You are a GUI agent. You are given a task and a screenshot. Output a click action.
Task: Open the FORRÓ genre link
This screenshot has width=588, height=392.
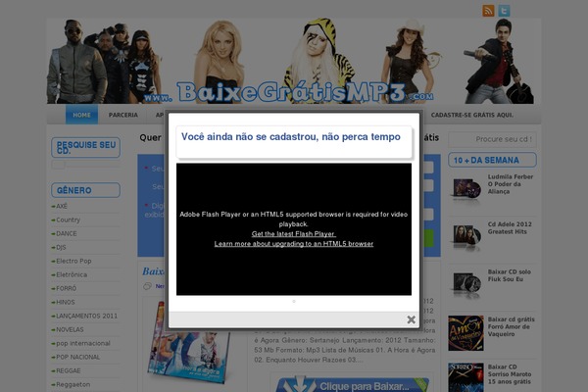[x=66, y=288]
